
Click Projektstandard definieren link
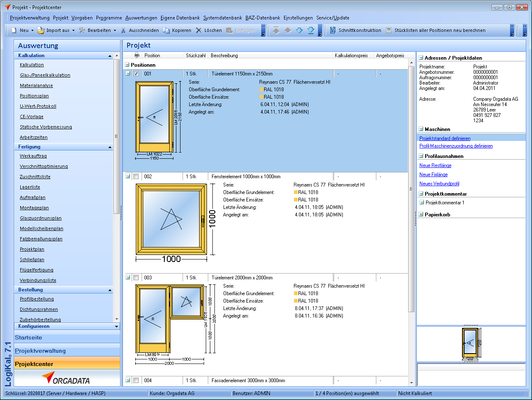point(445,138)
